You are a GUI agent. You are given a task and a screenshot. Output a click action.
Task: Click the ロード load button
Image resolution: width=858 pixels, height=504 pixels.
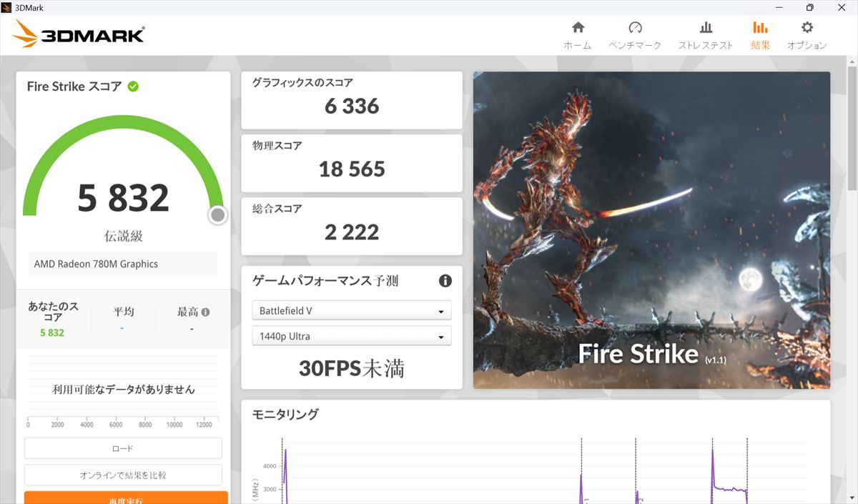click(x=123, y=448)
